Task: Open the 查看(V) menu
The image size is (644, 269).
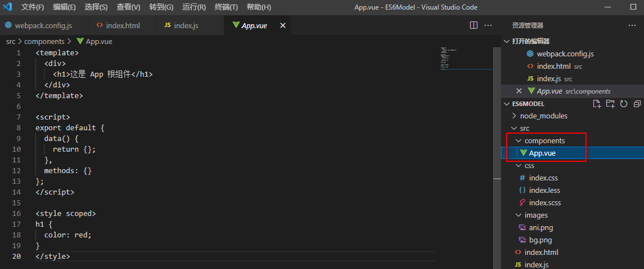Action: [x=128, y=7]
